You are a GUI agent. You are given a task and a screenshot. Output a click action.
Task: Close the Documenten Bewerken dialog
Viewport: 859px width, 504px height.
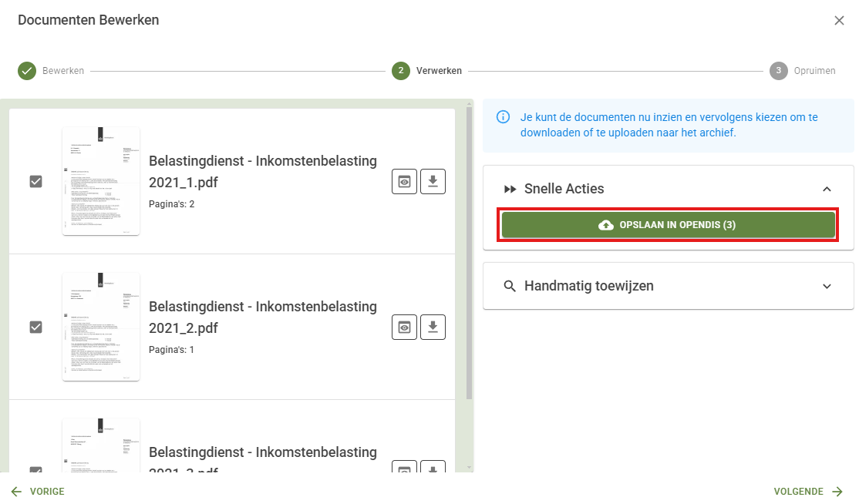point(839,21)
